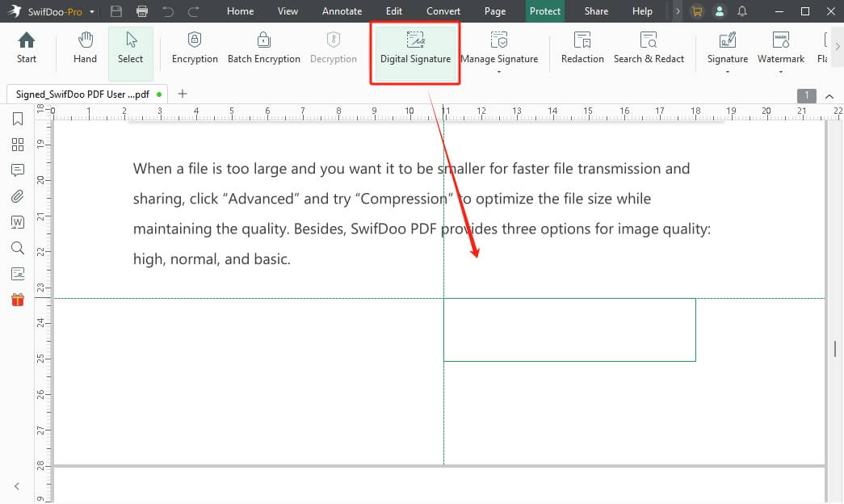844x504 pixels.
Task: Open the SwifDoo-Pro application menu arrow
Action: (x=93, y=12)
